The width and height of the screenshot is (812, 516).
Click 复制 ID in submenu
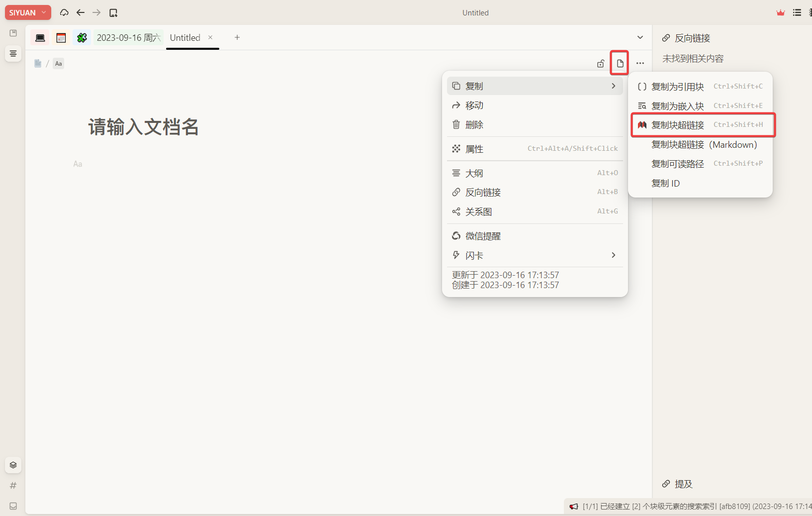coord(700,184)
